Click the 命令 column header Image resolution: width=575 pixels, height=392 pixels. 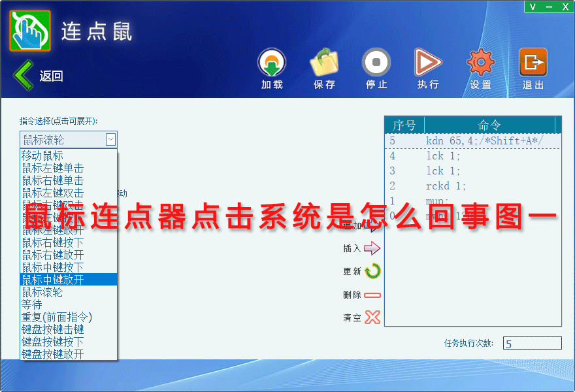489,125
